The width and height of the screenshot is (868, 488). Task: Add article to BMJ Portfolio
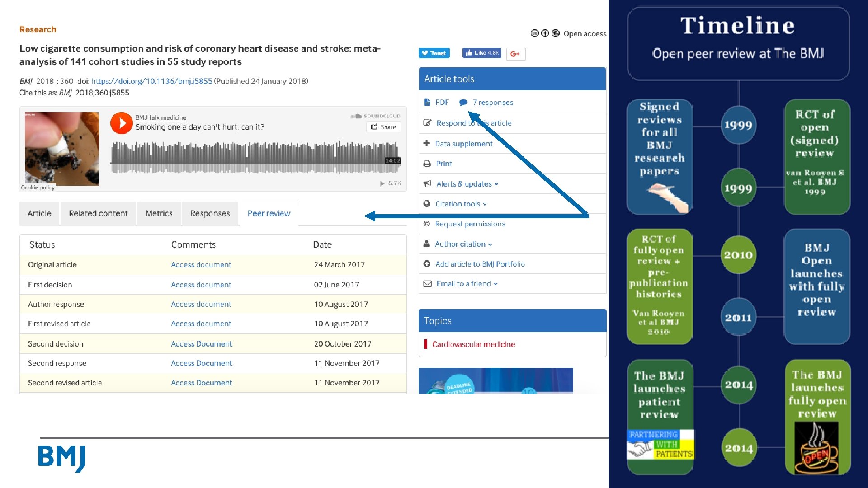479,264
